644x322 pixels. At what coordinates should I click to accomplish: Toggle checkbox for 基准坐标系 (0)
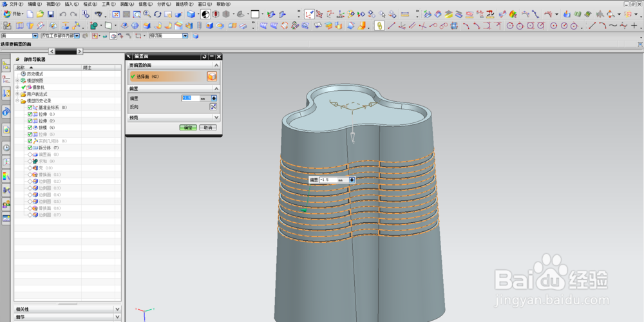[x=30, y=107]
